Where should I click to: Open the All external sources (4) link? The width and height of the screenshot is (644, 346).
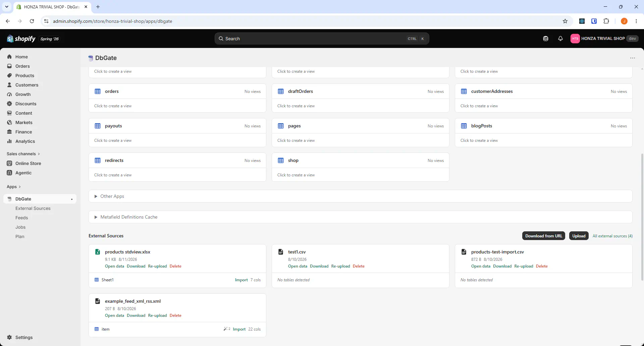(612, 236)
